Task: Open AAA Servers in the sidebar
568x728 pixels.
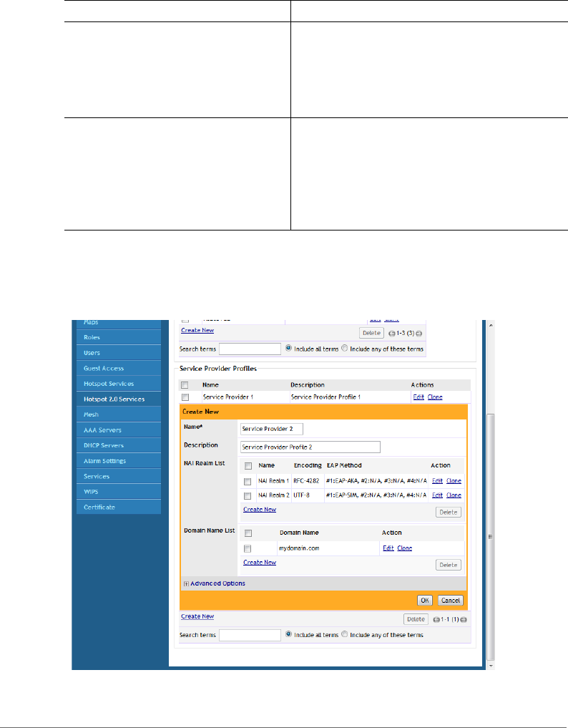Action: pyautogui.click(x=119, y=430)
